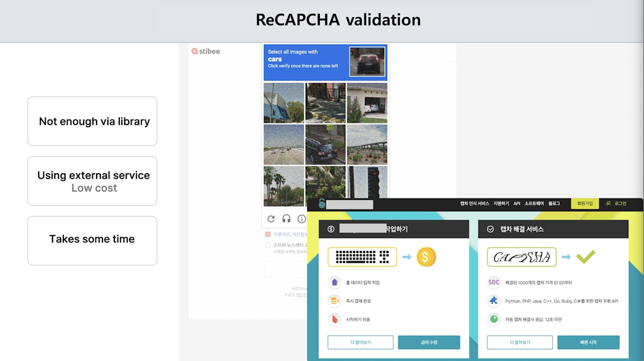644x361 pixels.
Task: Click the 시작하기 쉬움 text
Action: click(x=358, y=320)
